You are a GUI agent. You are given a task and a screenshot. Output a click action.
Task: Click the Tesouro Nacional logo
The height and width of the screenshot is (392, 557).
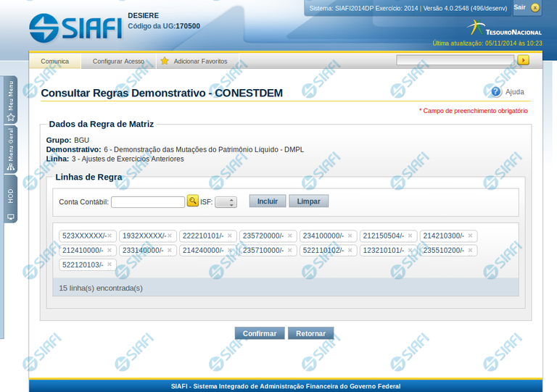point(505,28)
